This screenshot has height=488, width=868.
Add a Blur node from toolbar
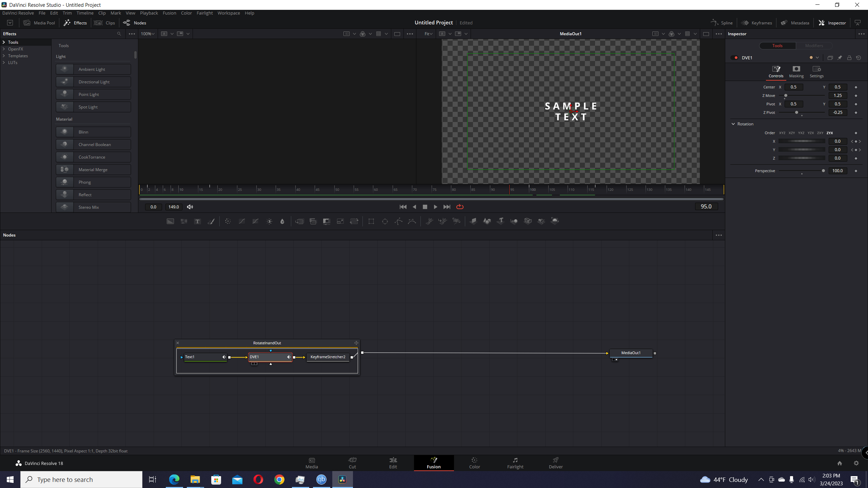click(282, 221)
